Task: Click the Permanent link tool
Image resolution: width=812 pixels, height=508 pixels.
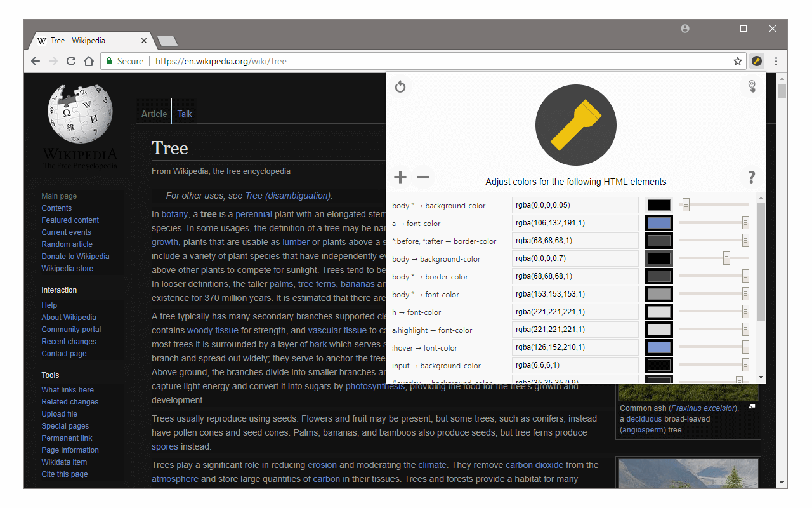Action: tap(67, 438)
